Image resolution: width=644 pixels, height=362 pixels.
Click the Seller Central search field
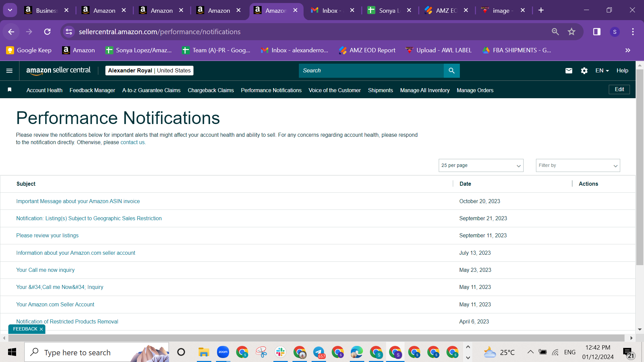pos(371,71)
